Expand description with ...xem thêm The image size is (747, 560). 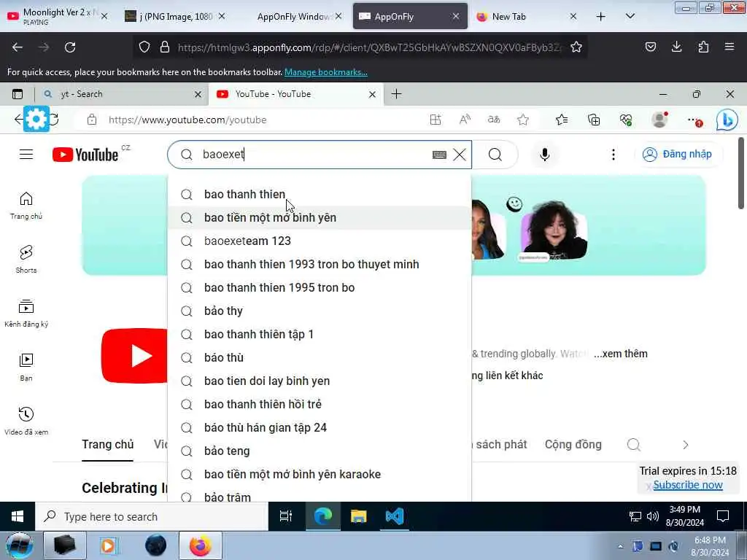point(621,354)
